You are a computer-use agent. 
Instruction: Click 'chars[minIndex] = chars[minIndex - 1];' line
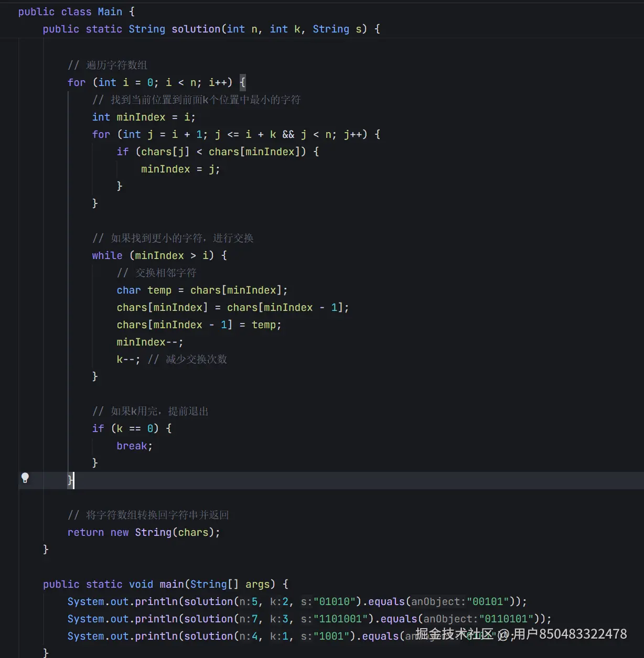[x=233, y=307]
